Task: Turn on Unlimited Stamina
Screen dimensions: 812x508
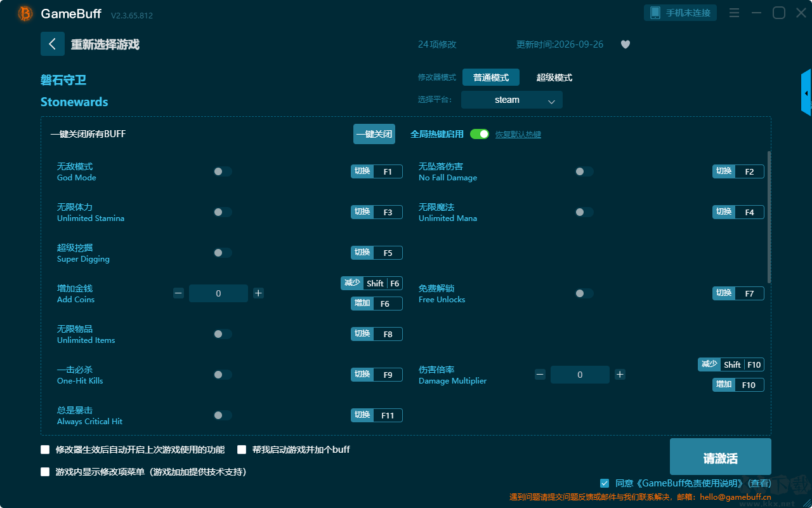Action: (223, 212)
